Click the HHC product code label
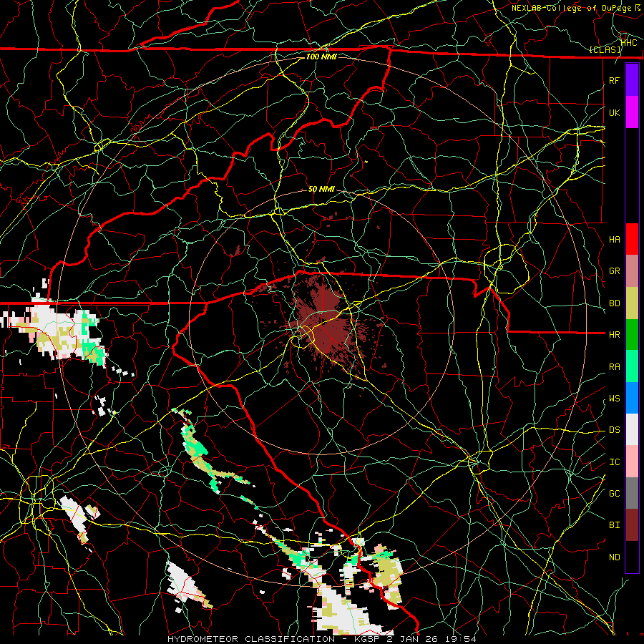Viewport: 644px width, 644px height. pos(629,42)
